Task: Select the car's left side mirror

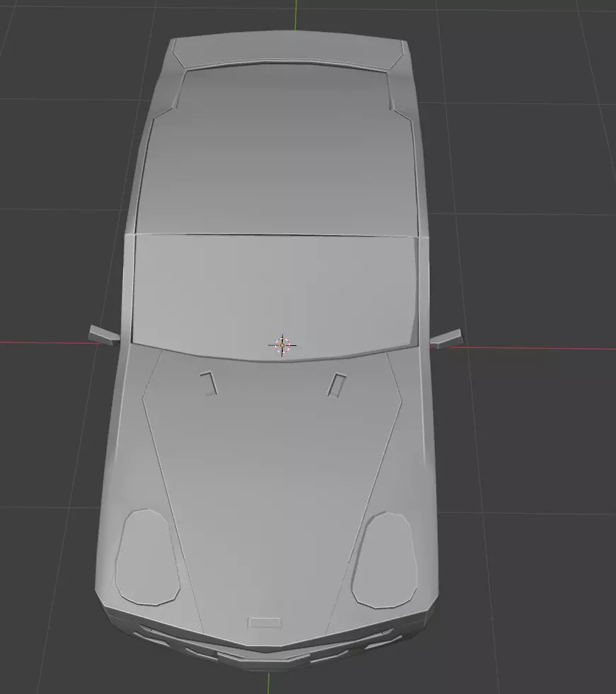Action: 104,335
